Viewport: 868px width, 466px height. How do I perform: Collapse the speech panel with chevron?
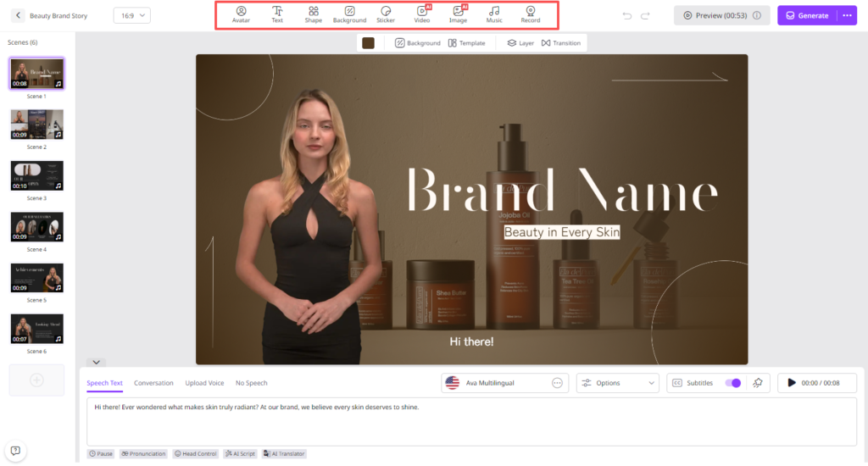pos(97,362)
